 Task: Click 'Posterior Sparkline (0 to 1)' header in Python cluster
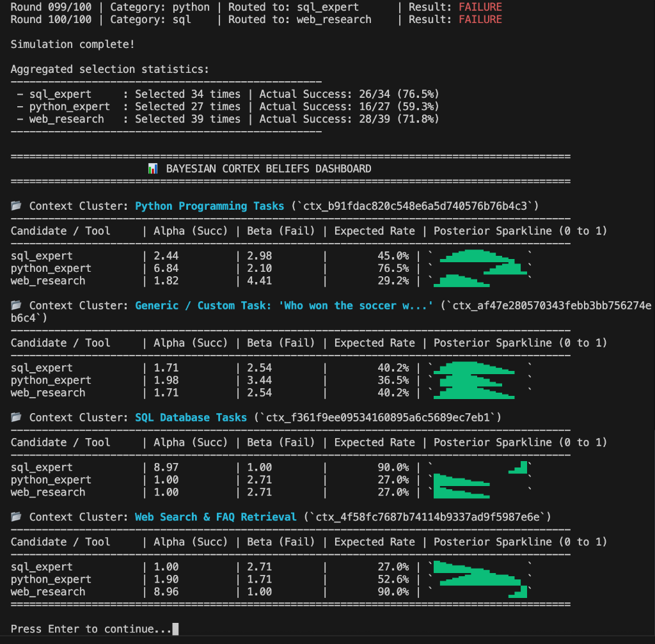pyautogui.click(x=520, y=231)
